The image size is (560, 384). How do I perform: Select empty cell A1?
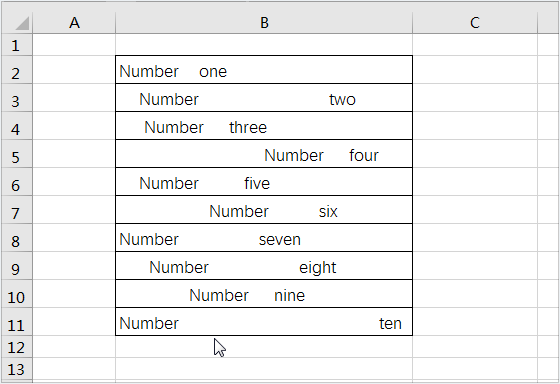[74, 45]
